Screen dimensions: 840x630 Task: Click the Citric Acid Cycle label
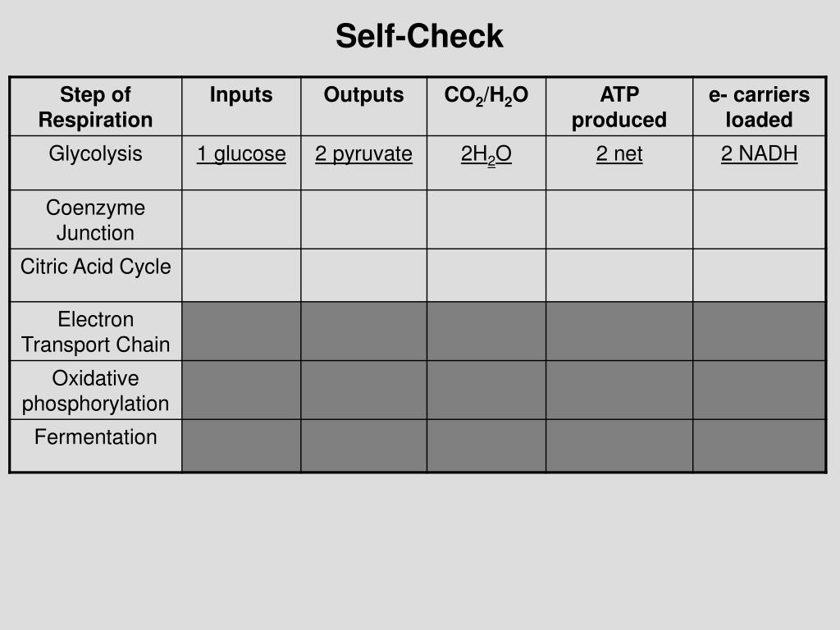pos(95,267)
